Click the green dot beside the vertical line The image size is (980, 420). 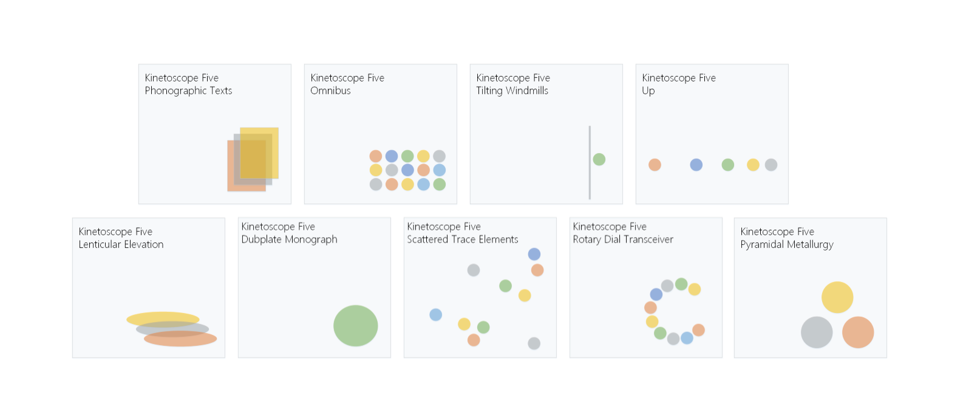(x=599, y=159)
